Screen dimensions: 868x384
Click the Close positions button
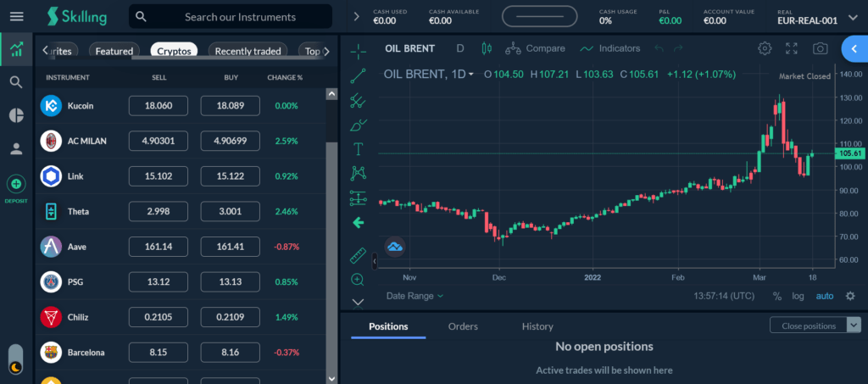(808, 326)
